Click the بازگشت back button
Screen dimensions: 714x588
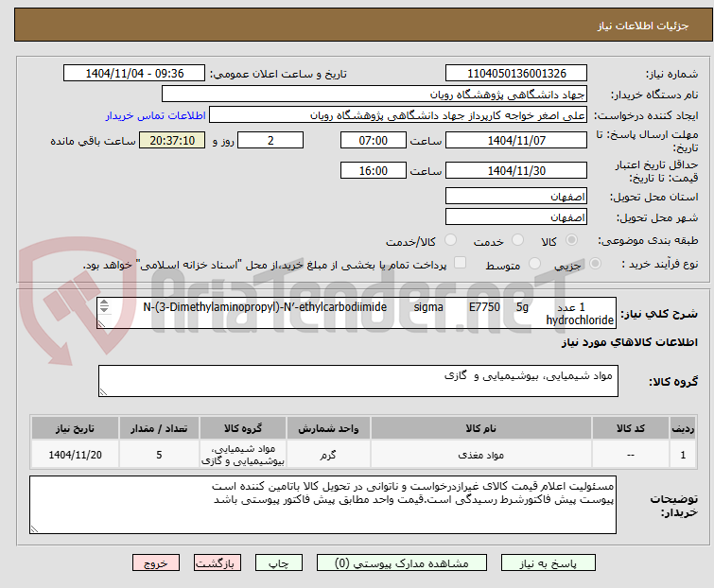click(x=217, y=563)
